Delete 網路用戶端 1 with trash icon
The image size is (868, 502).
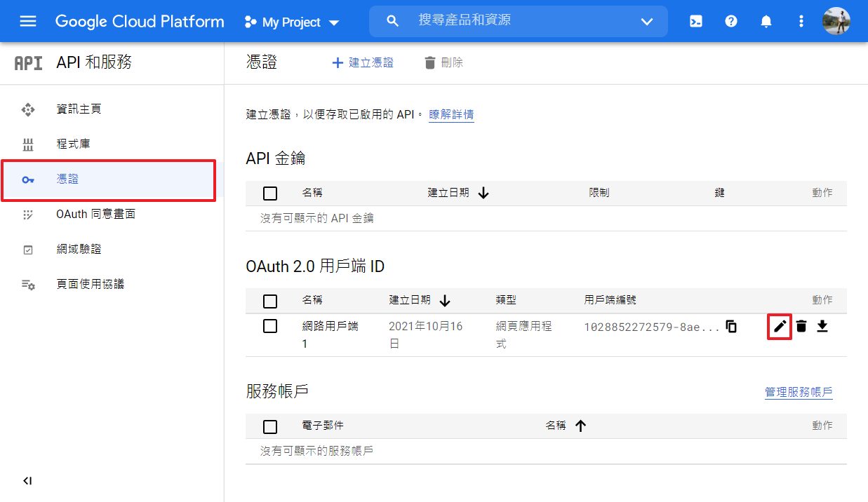[x=801, y=327]
